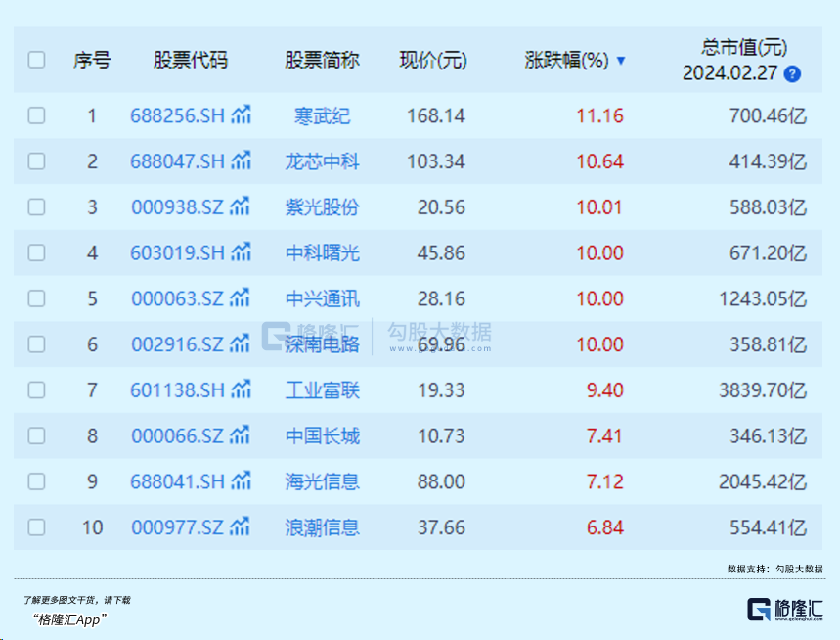Select the market cap 1243.05亿

pos(763,299)
